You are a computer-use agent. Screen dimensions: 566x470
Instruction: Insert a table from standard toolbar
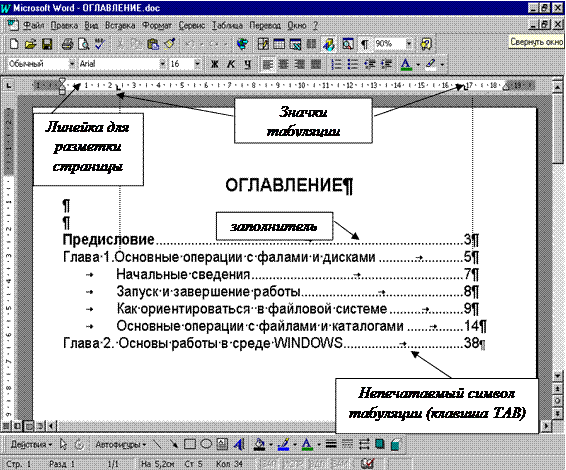[x=279, y=44]
